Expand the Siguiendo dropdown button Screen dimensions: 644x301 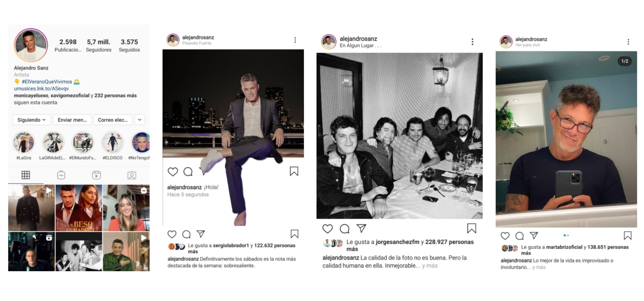(x=31, y=120)
